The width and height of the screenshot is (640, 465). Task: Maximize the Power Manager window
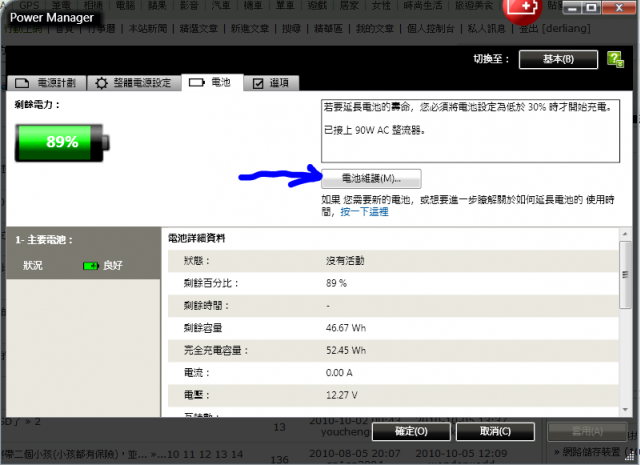[x=591, y=8]
